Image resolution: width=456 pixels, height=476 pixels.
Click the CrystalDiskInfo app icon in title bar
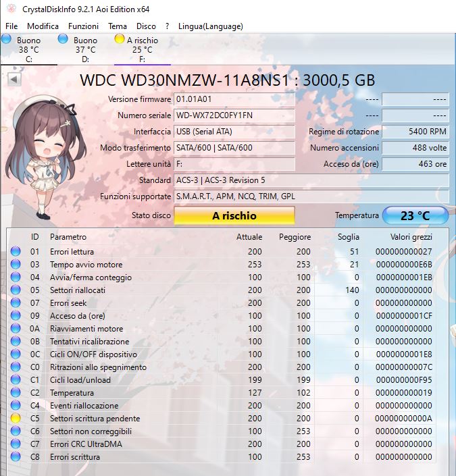tap(11, 9)
